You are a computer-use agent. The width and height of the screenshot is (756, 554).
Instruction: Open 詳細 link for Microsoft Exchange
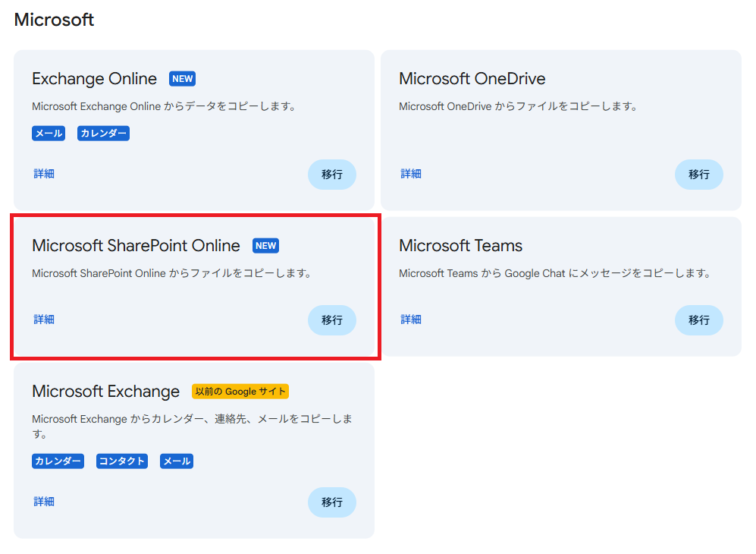(44, 502)
